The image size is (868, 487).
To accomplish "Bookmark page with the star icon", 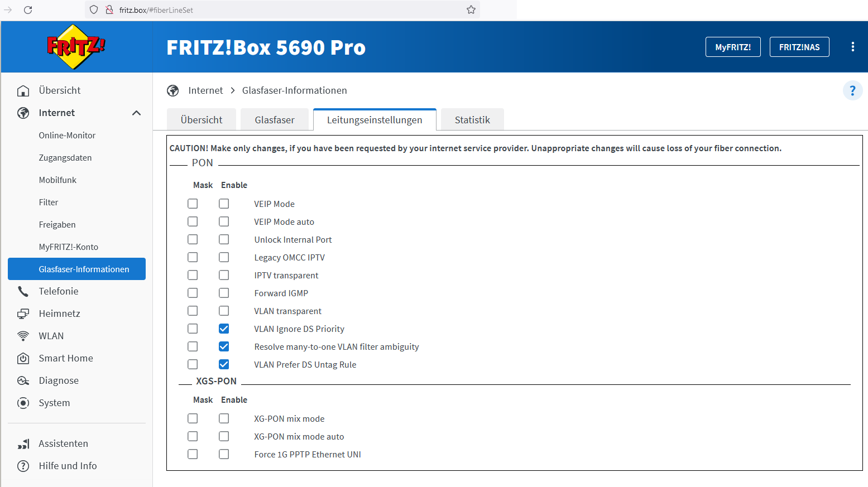I will (471, 9).
